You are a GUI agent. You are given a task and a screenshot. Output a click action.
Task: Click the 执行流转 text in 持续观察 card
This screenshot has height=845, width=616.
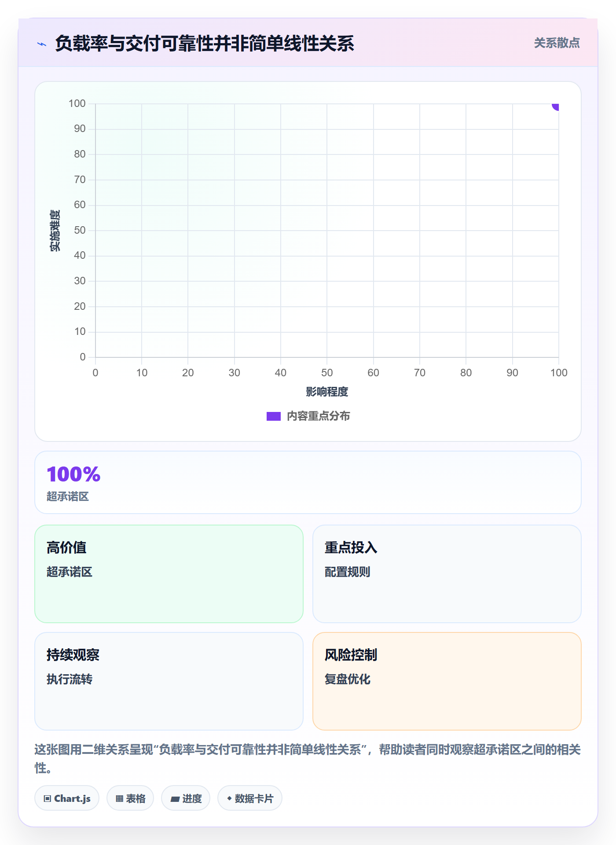click(70, 679)
